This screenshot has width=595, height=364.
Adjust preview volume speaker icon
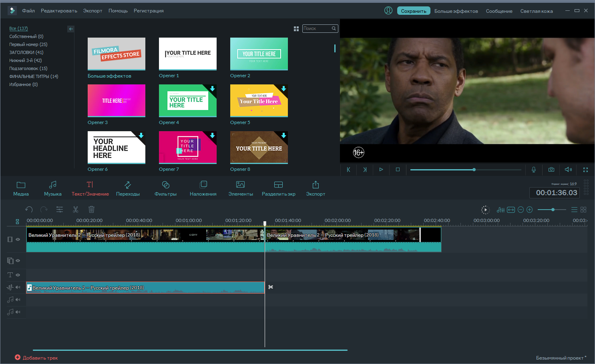(x=568, y=170)
